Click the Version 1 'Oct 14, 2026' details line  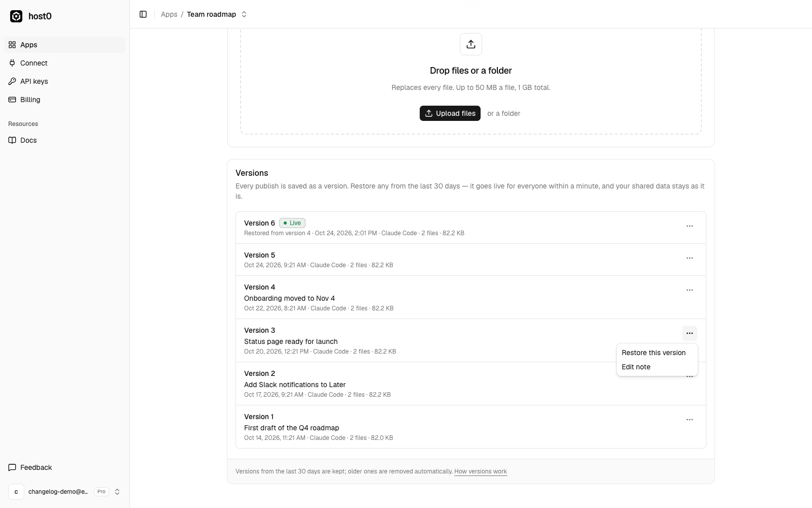point(319,438)
